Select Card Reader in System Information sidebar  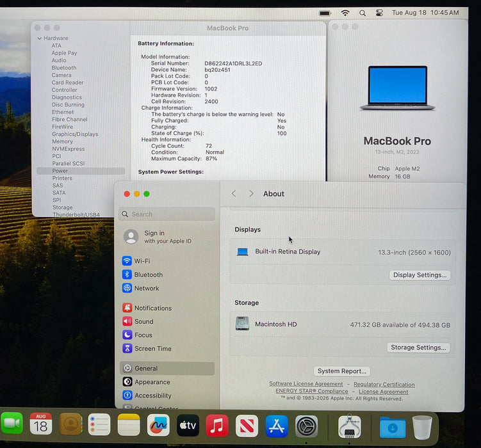click(x=67, y=83)
